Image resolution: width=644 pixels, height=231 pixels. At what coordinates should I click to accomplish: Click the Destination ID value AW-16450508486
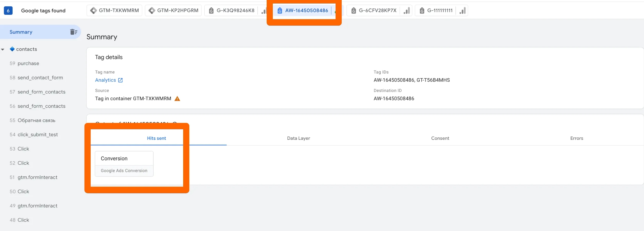pos(394,99)
